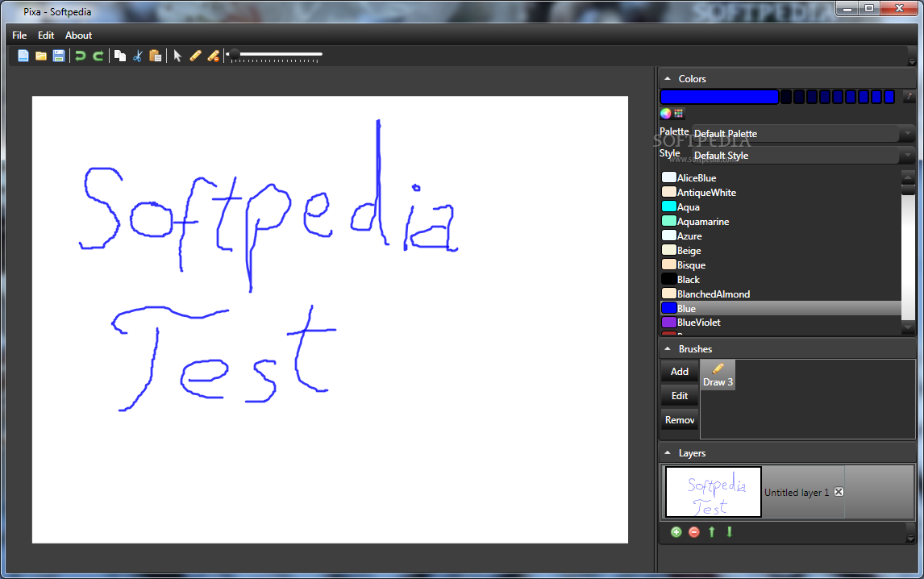The height and width of the screenshot is (579, 924).
Task: Select Bisque color
Action: tap(780, 265)
